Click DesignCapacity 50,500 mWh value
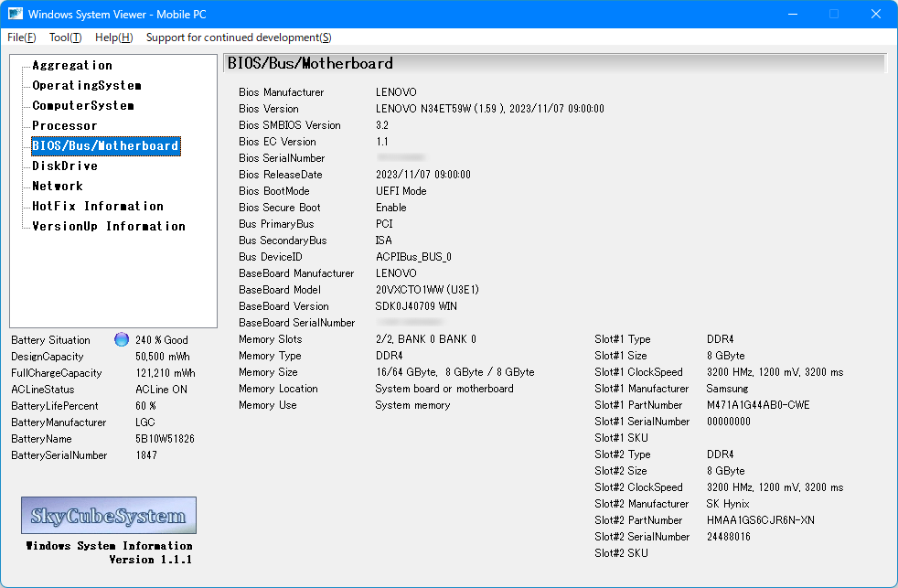Viewport: 898px width, 588px height. point(163,357)
